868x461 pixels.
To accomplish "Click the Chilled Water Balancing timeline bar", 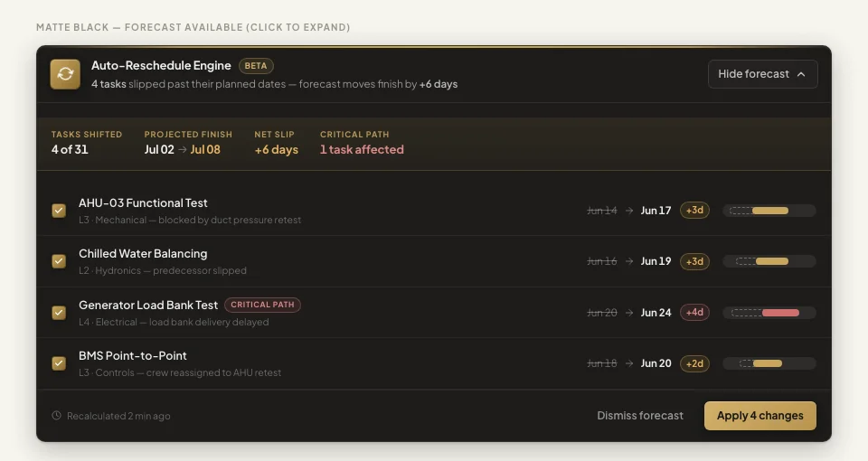I will (x=771, y=261).
